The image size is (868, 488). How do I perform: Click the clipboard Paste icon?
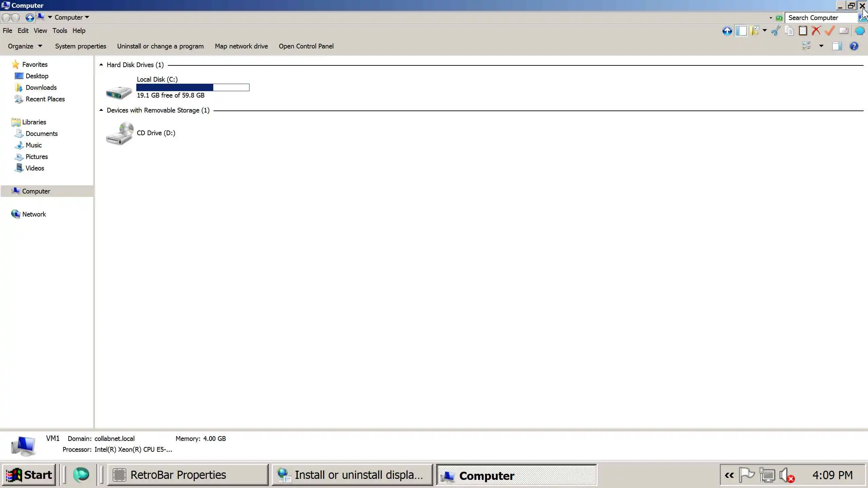point(803,31)
